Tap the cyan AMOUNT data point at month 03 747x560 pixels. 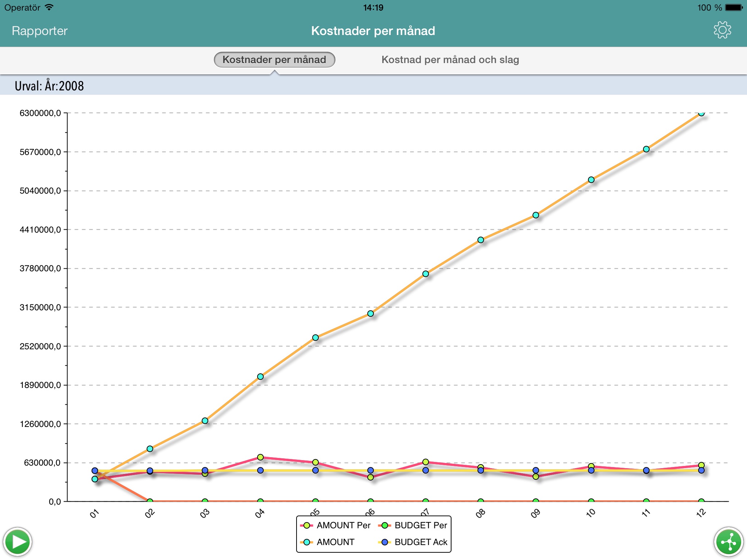point(205,421)
